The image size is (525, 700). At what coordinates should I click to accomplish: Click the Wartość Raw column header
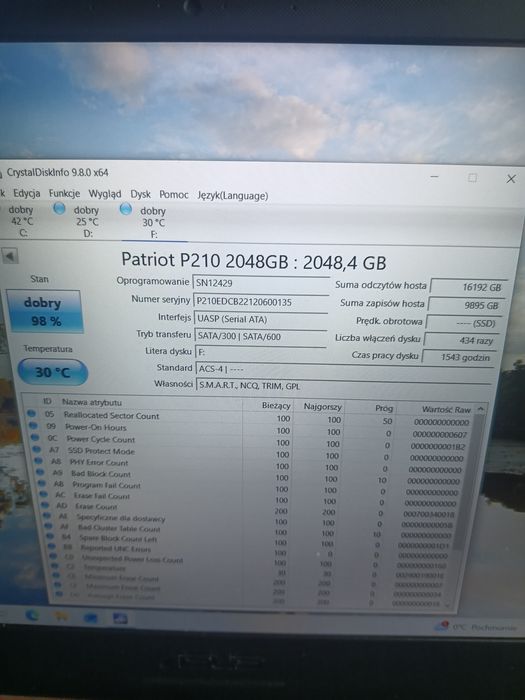[x=446, y=409]
